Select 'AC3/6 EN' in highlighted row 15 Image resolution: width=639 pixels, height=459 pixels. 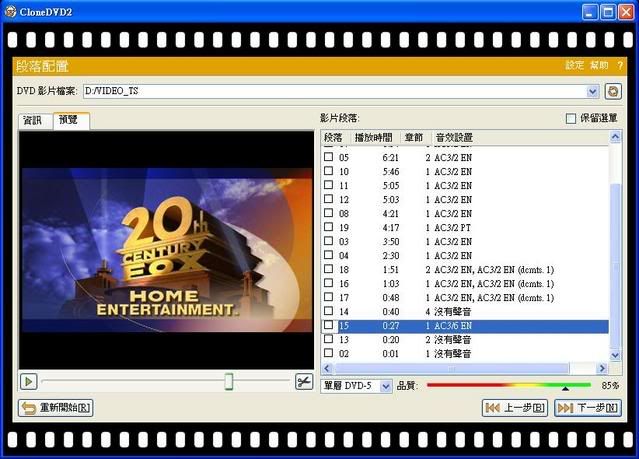[453, 326]
